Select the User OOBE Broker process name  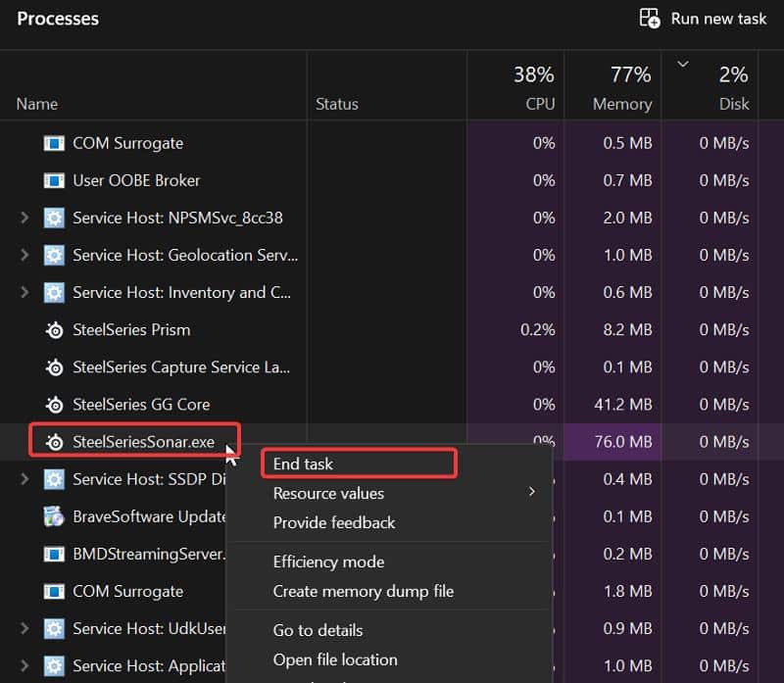coord(136,180)
